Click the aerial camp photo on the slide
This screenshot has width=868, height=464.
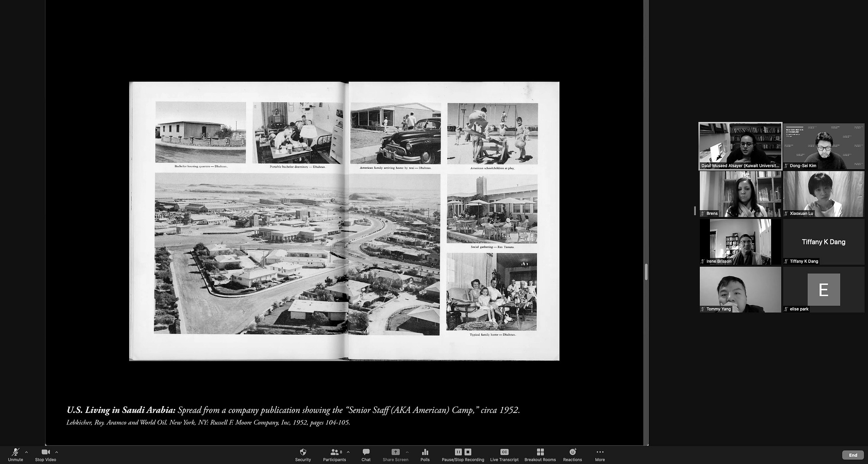pos(297,254)
